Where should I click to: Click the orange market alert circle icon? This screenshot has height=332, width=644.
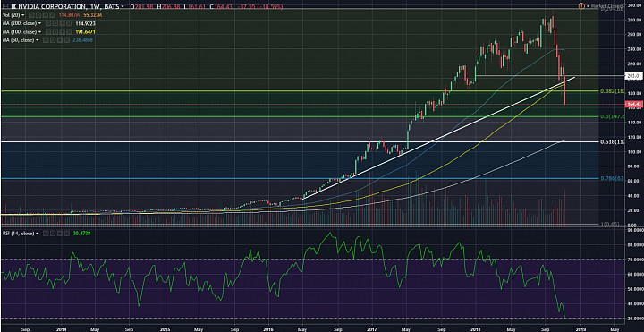point(581,6)
